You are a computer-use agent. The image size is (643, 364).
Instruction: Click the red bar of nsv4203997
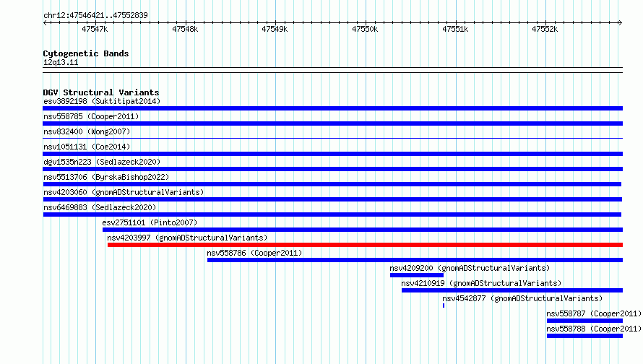(x=365, y=245)
